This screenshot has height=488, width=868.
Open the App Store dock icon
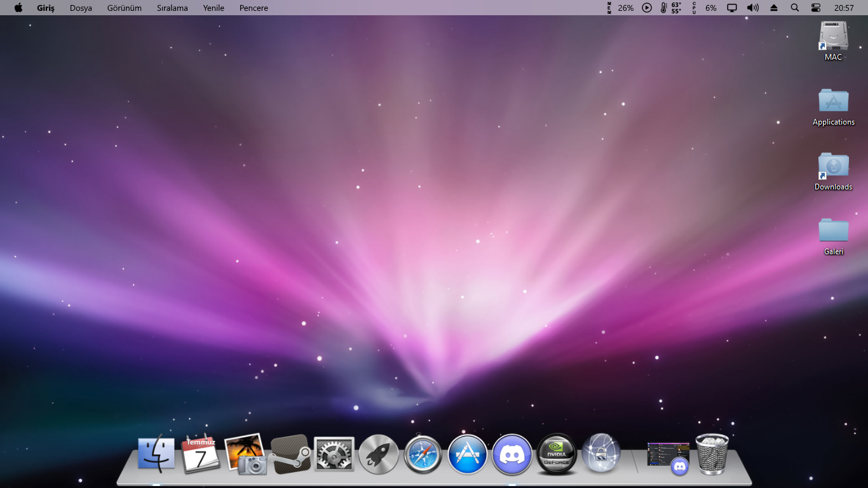[x=468, y=454]
